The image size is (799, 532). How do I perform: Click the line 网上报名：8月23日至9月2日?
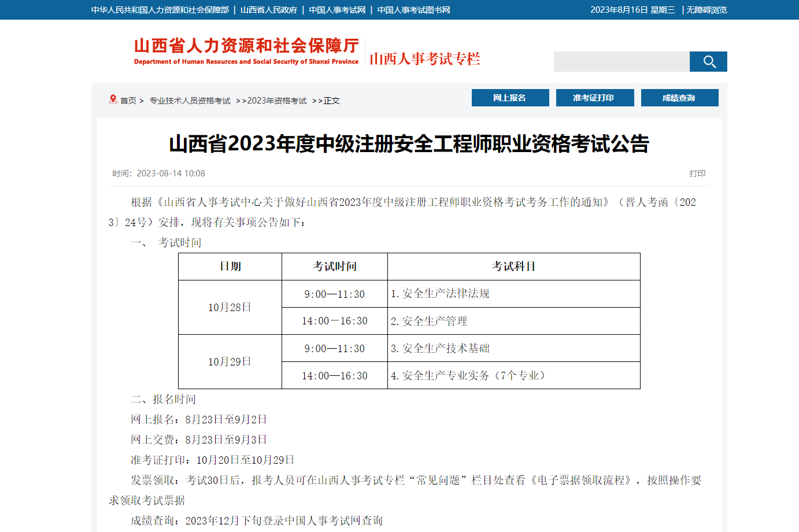click(199, 419)
